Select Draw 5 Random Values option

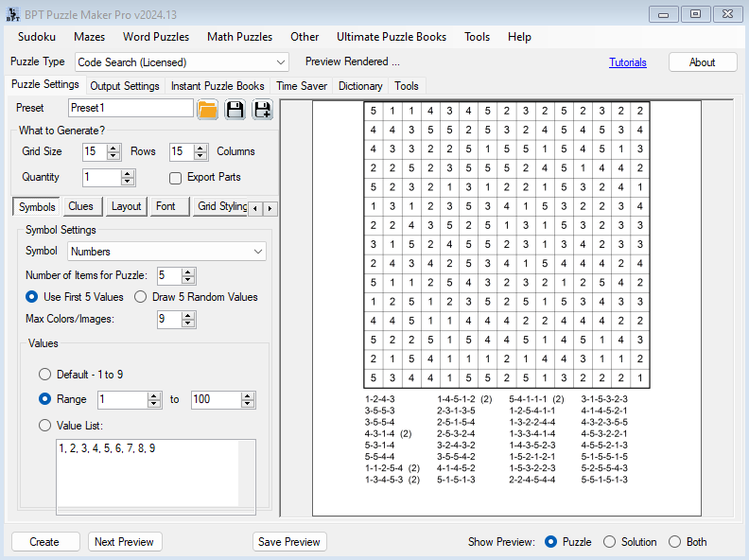coord(140,297)
